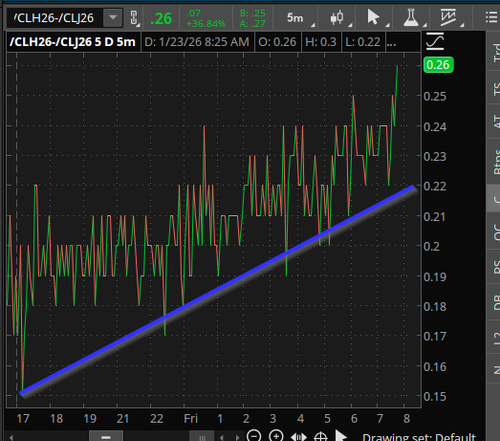500x441 pixels.
Task: Open the symbol selector dropdown arrow
Action: pyautogui.click(x=113, y=18)
